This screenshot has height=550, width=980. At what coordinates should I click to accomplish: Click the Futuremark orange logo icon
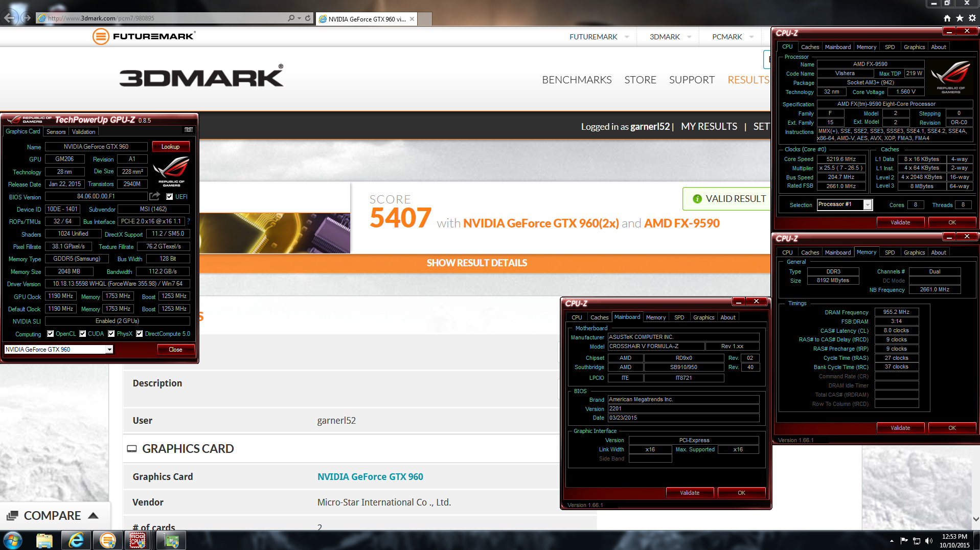click(x=101, y=36)
